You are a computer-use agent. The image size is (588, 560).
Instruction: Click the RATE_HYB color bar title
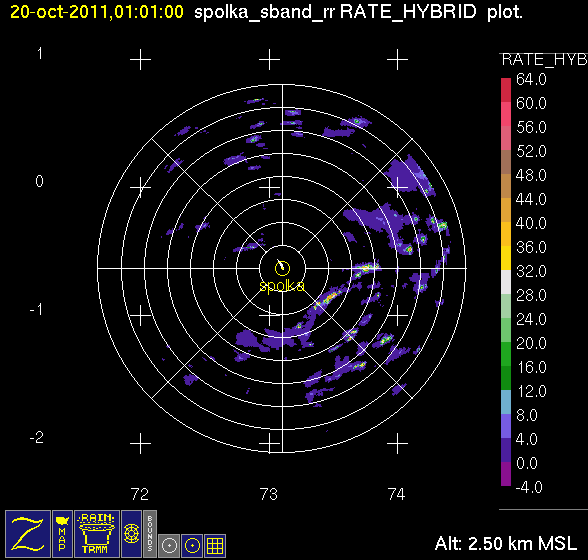click(x=544, y=60)
